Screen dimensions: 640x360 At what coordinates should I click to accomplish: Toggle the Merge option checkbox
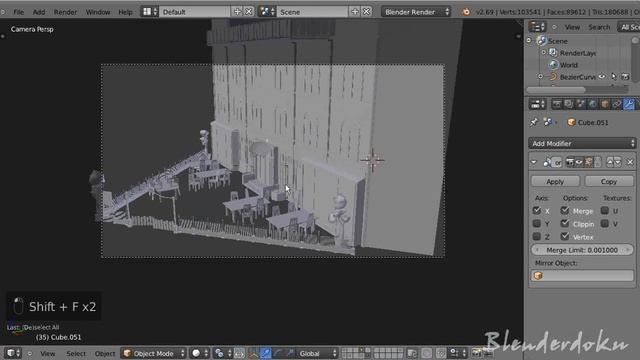565,211
